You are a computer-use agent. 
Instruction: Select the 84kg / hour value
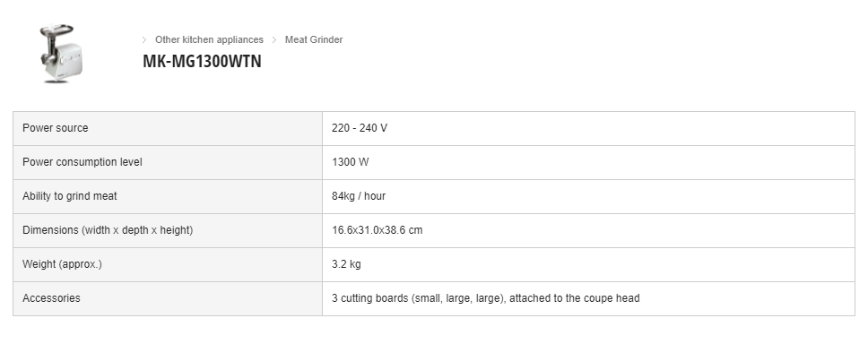pyautogui.click(x=359, y=196)
